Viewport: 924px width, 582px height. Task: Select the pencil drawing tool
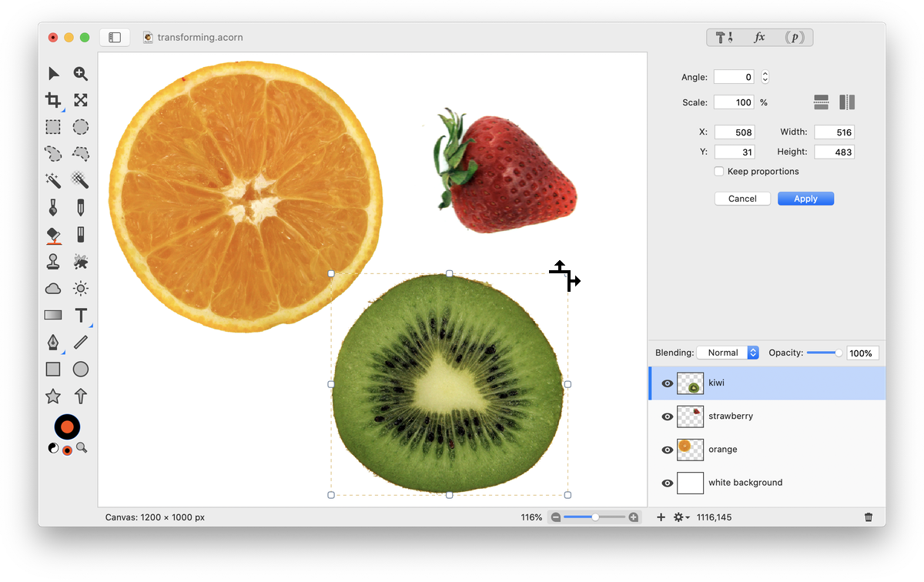(x=80, y=207)
